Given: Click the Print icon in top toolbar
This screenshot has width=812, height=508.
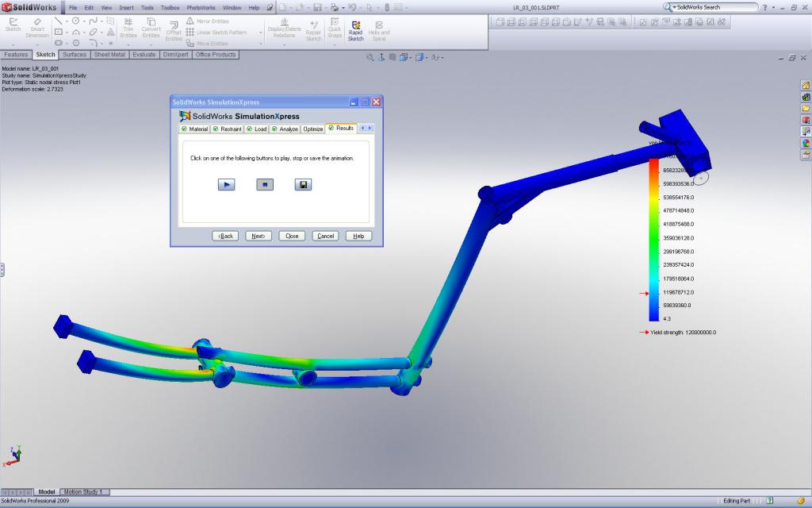Looking at the screenshot, I should (335, 7).
